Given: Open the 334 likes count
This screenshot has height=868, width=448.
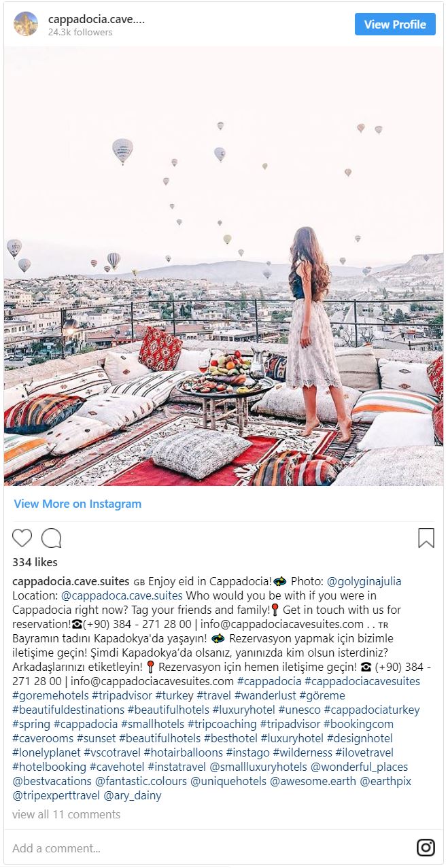Looking at the screenshot, I should (35, 562).
